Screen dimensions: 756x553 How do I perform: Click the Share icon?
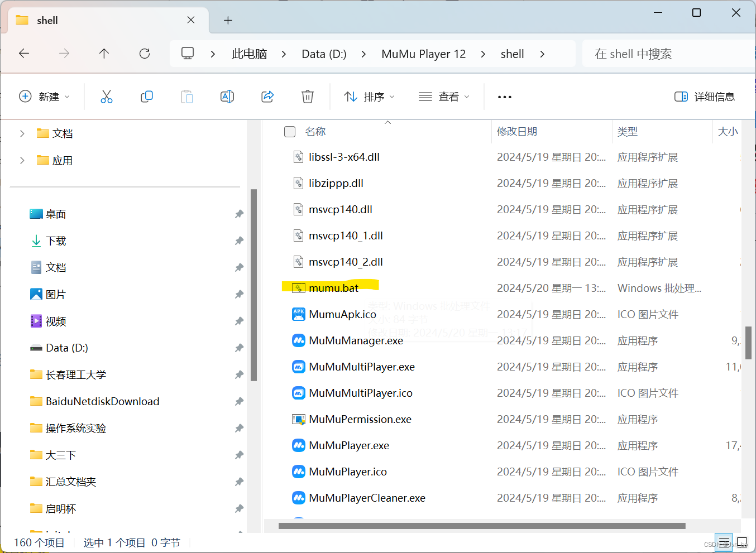pos(267,96)
